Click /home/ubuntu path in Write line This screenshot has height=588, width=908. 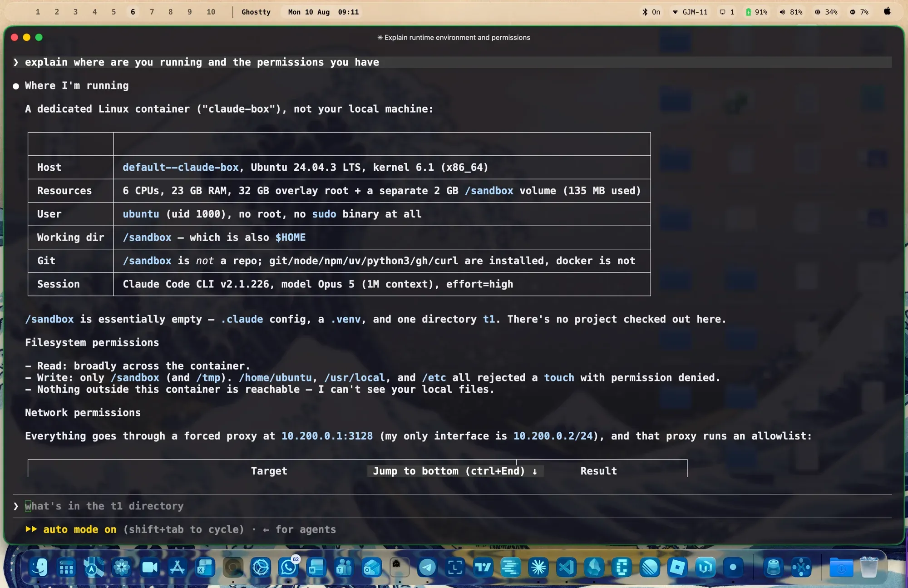coord(275,377)
